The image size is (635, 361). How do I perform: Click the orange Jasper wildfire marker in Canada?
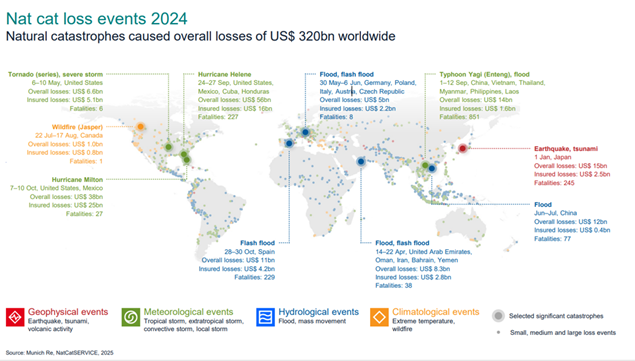pos(141,126)
